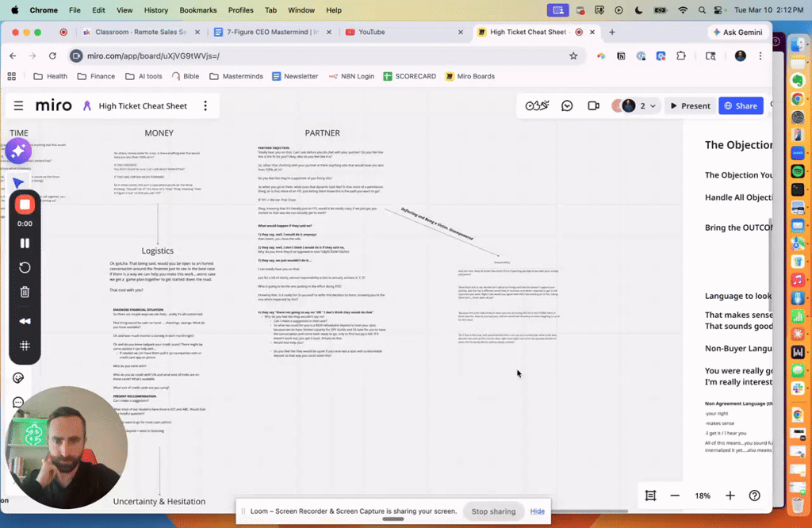Open the Bookmarks menu
Screen dimensions: 812x528
(197, 10)
